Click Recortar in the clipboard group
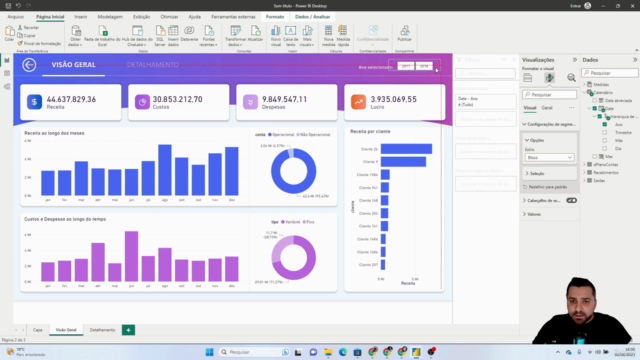 tap(29, 28)
